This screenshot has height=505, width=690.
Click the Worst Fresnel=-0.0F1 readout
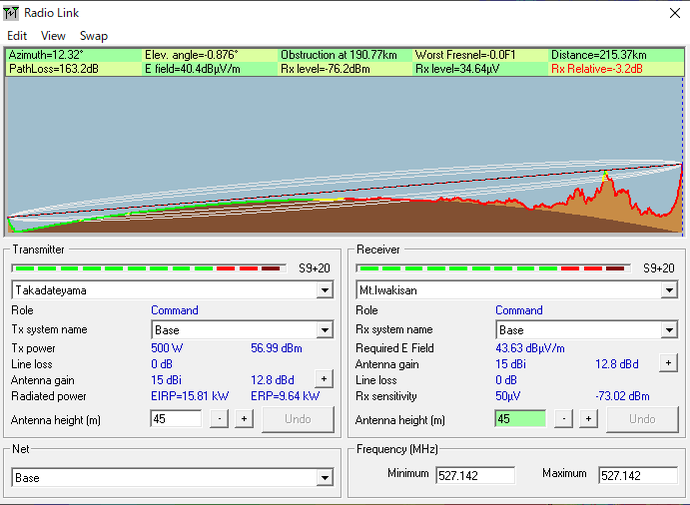465,55
